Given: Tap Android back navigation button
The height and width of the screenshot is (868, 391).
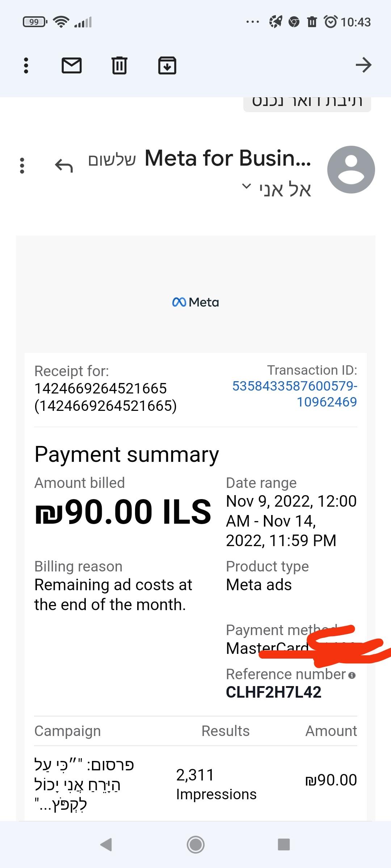Looking at the screenshot, I should [106, 844].
